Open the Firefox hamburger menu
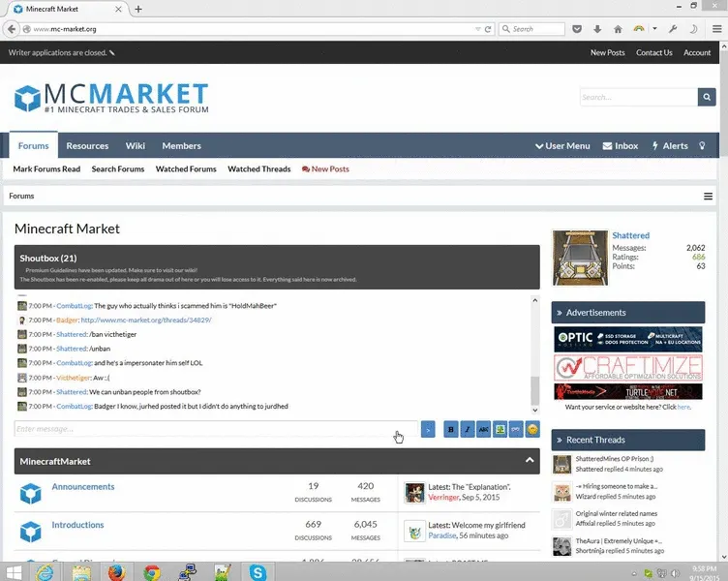This screenshot has height=581, width=728. tap(716, 29)
